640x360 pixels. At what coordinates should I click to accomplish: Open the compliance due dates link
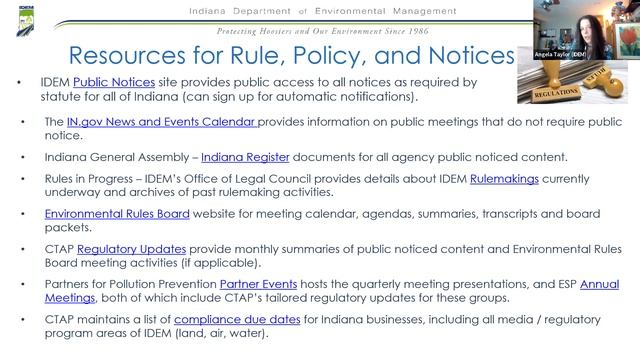tap(237, 320)
